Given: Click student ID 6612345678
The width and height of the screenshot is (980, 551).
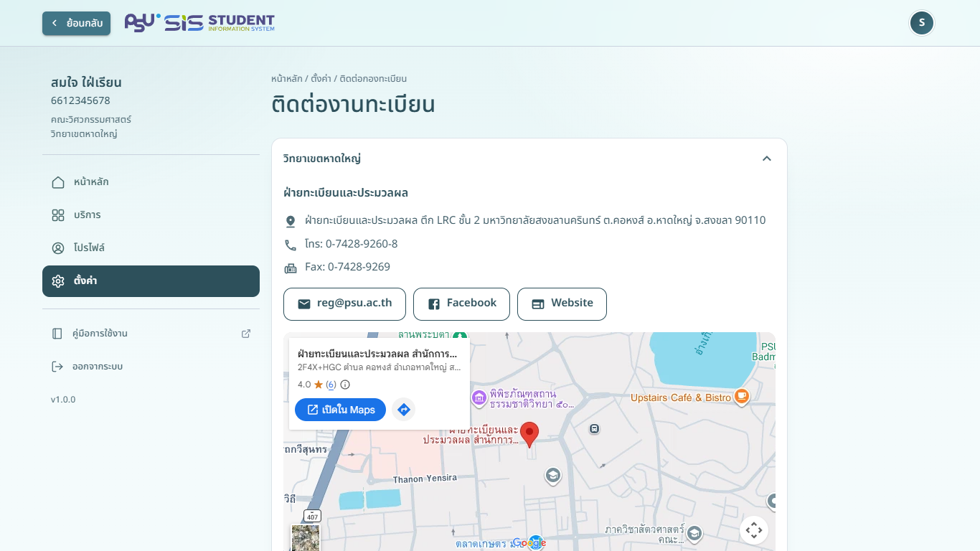Looking at the screenshot, I should tap(80, 100).
